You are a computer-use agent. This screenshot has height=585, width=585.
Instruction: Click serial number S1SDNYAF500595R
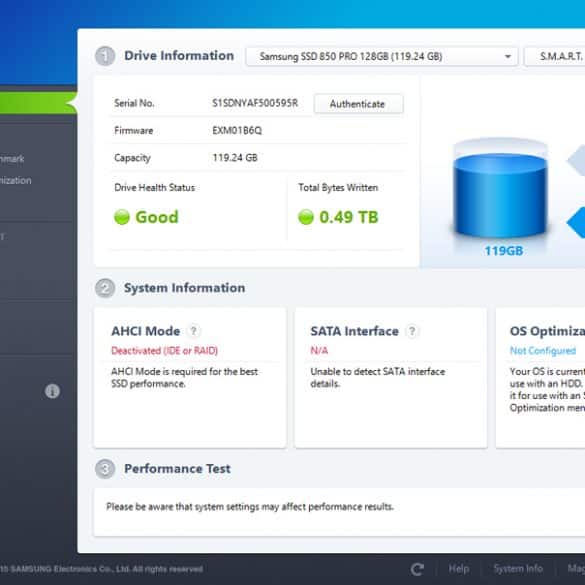(x=255, y=103)
